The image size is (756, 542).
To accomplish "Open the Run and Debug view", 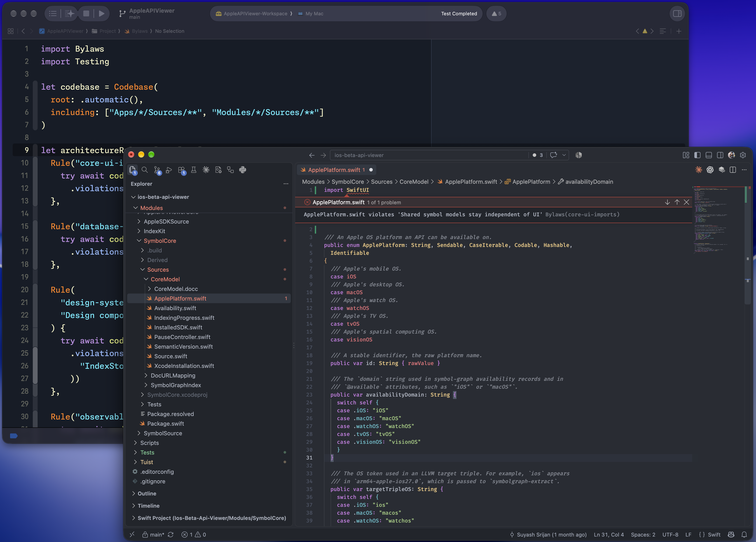I will pyautogui.click(x=169, y=170).
